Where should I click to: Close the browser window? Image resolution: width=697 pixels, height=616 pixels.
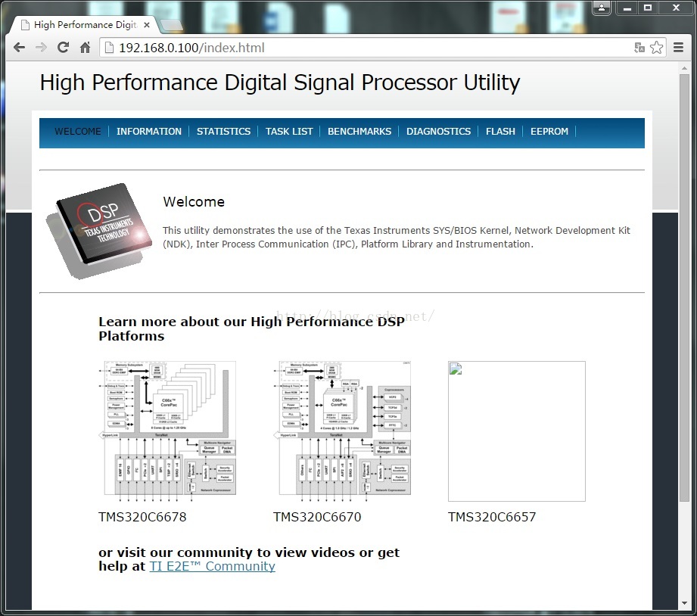[676, 8]
